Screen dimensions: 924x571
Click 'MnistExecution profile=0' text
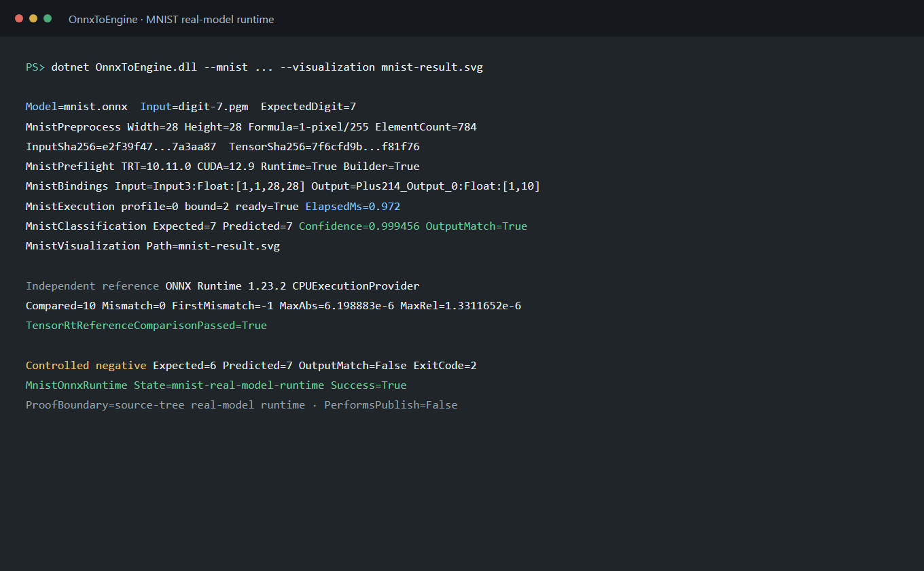click(x=102, y=206)
